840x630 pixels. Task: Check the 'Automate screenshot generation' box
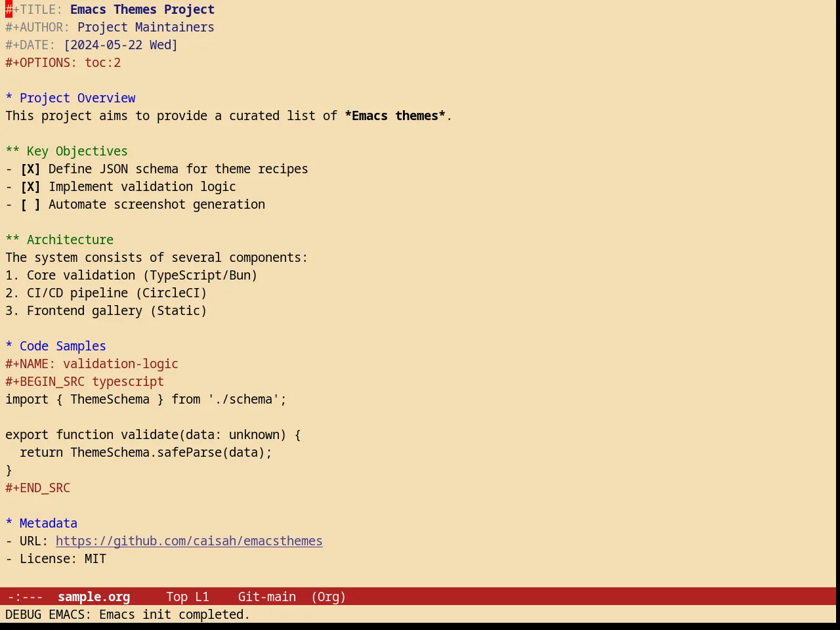[30, 205]
